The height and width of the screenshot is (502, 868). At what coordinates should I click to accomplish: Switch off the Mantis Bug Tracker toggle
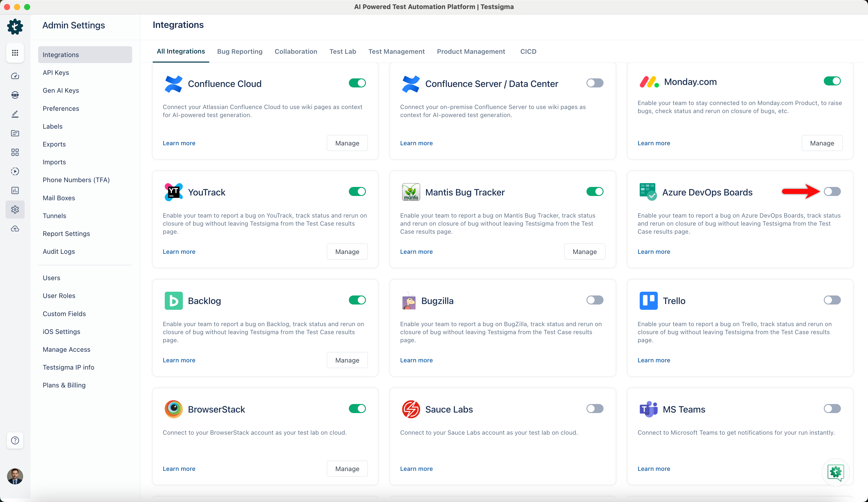pyautogui.click(x=594, y=191)
